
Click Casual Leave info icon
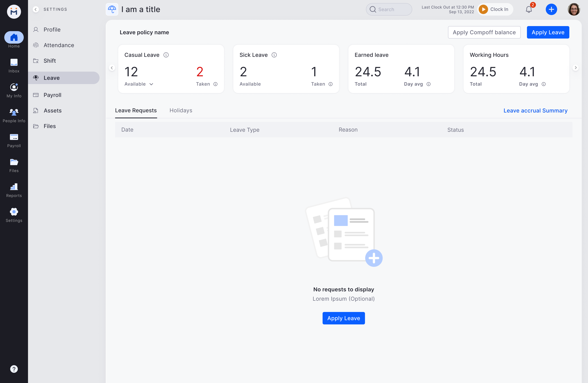click(166, 55)
